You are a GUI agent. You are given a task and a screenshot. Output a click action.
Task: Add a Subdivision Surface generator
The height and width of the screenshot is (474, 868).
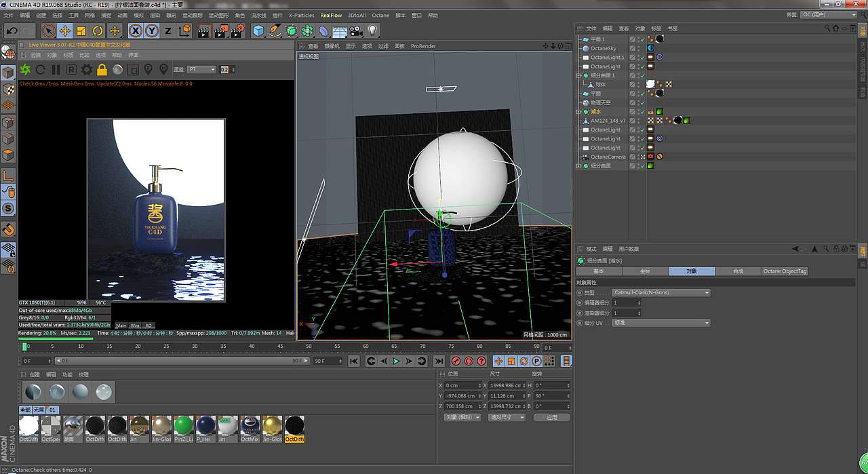pyautogui.click(x=291, y=31)
